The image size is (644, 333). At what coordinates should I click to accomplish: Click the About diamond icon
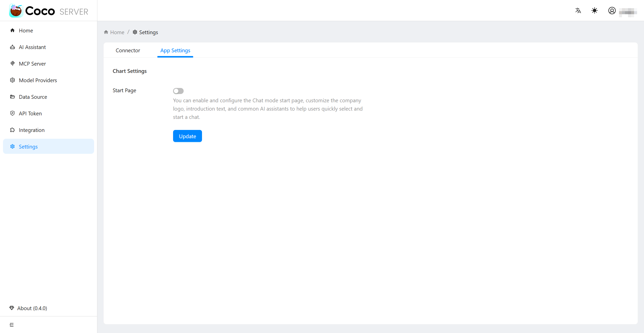[x=12, y=308]
